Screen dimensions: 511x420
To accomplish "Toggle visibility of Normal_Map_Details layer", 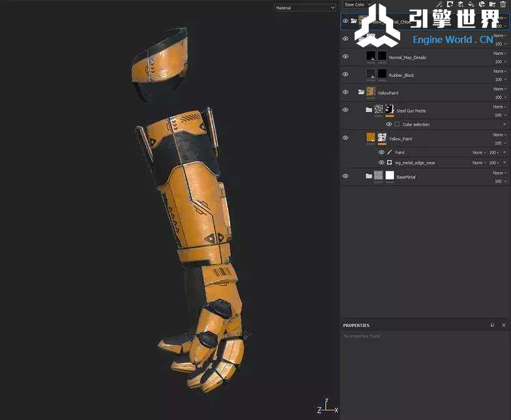I will point(345,57).
